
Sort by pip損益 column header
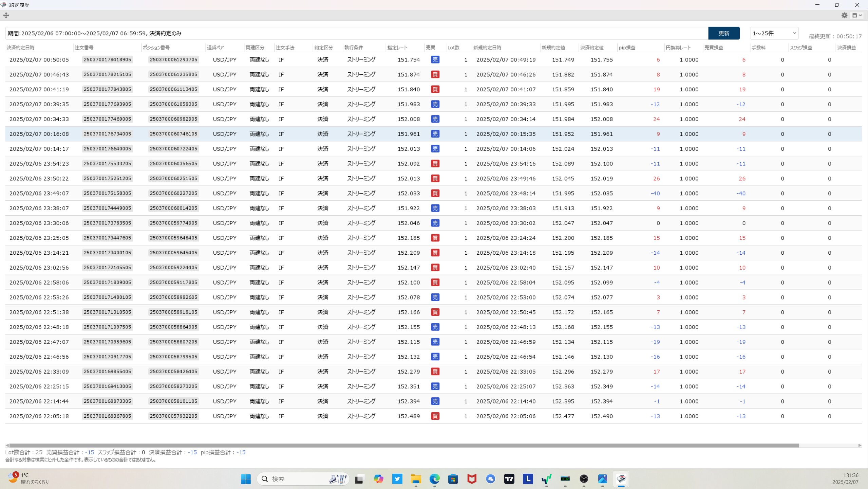coord(627,48)
